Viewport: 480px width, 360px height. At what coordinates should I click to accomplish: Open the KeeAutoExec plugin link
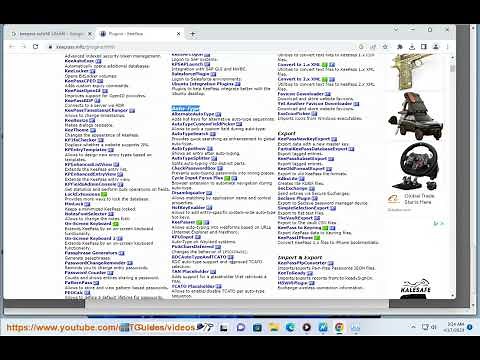[x=79, y=61]
